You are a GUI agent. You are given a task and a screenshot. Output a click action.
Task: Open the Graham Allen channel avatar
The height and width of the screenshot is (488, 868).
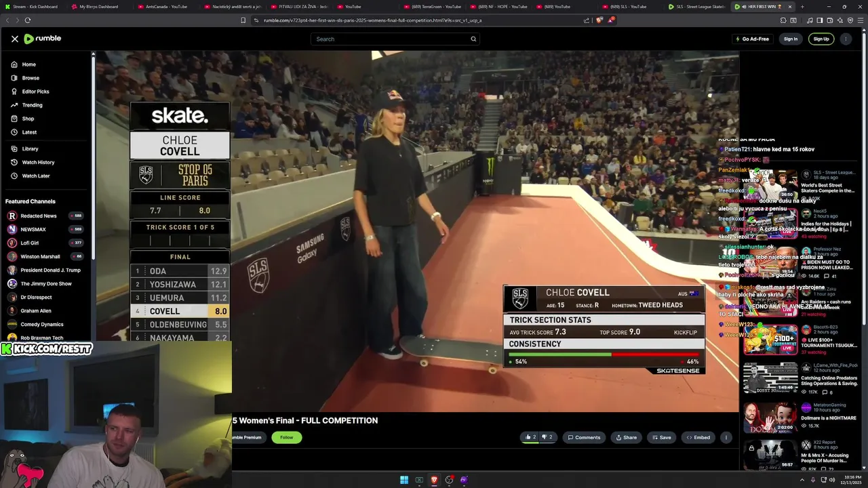[x=12, y=310]
